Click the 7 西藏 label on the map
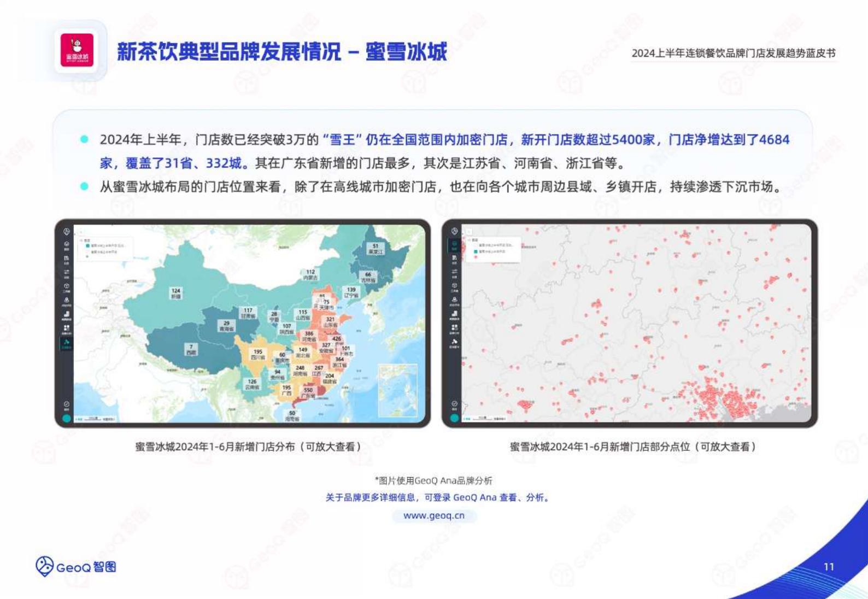 pos(191,349)
